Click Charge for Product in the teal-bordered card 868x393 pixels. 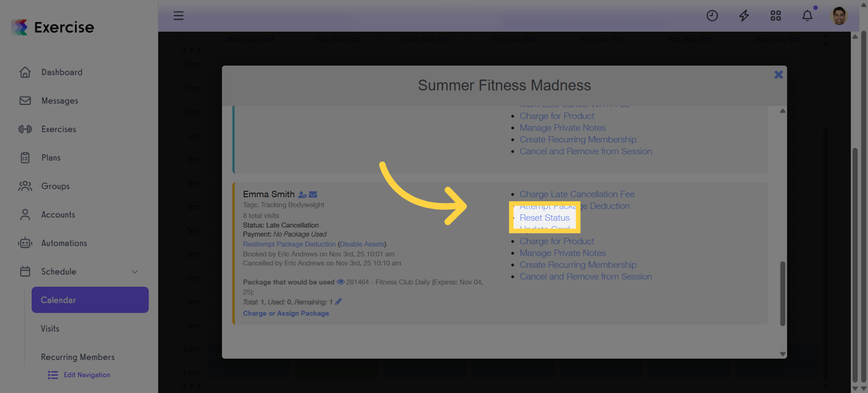[x=557, y=116]
